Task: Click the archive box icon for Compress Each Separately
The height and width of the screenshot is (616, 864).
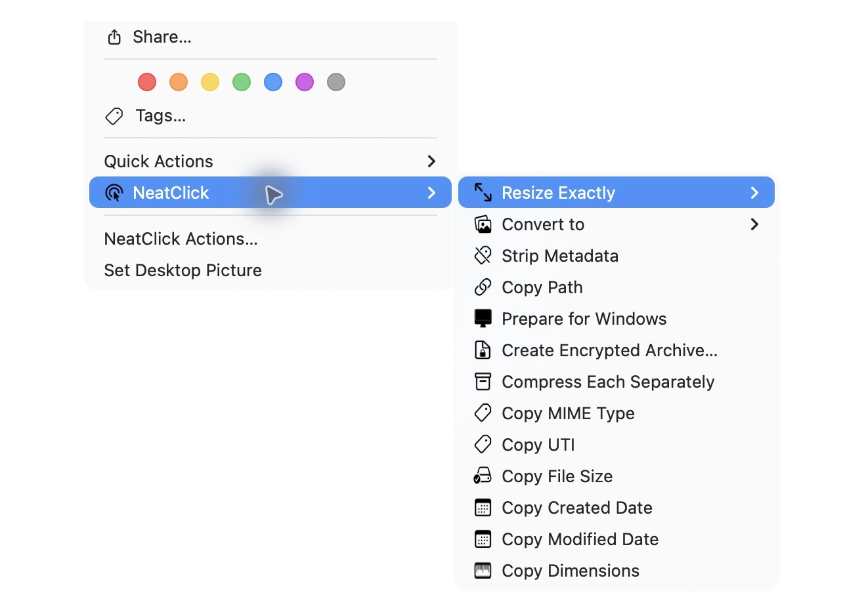Action: click(x=483, y=381)
